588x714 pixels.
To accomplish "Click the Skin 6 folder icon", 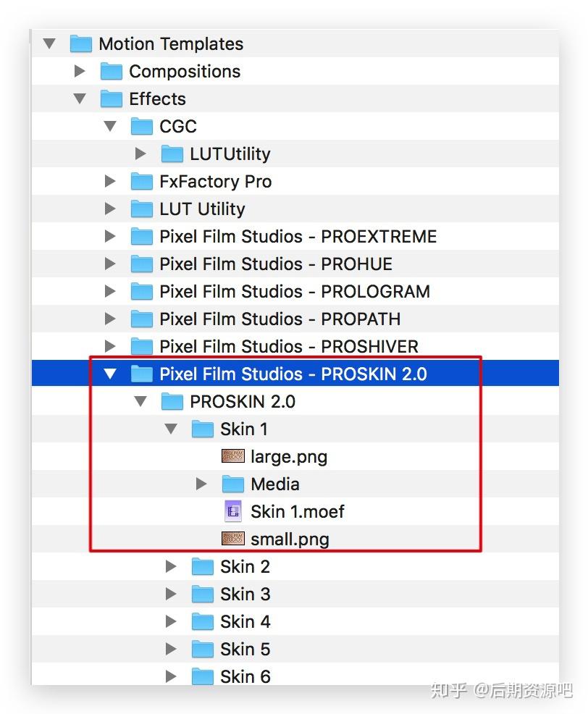I will pos(202,676).
